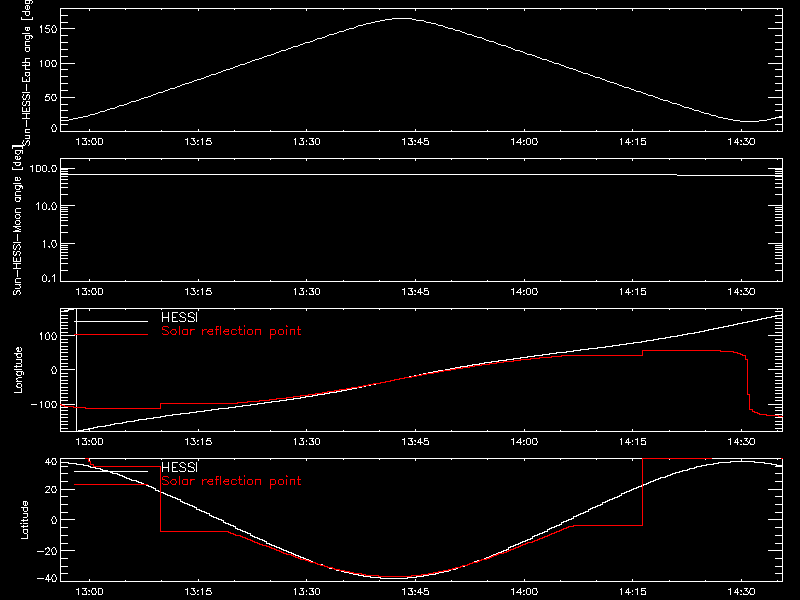This screenshot has height=600, width=800.
Task: Click the 50 tick on Earth angle plot
Action: tap(51, 97)
